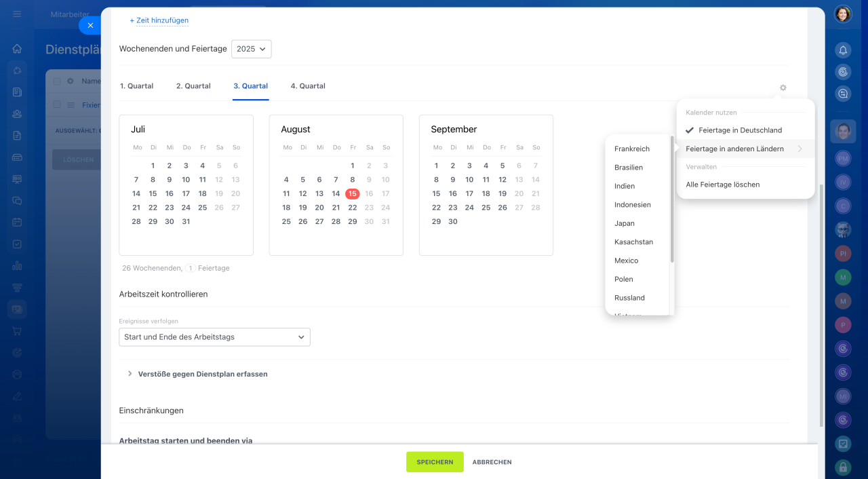Open the people icon in the left sidebar
The width and height of the screenshot is (868, 479).
coord(17,114)
